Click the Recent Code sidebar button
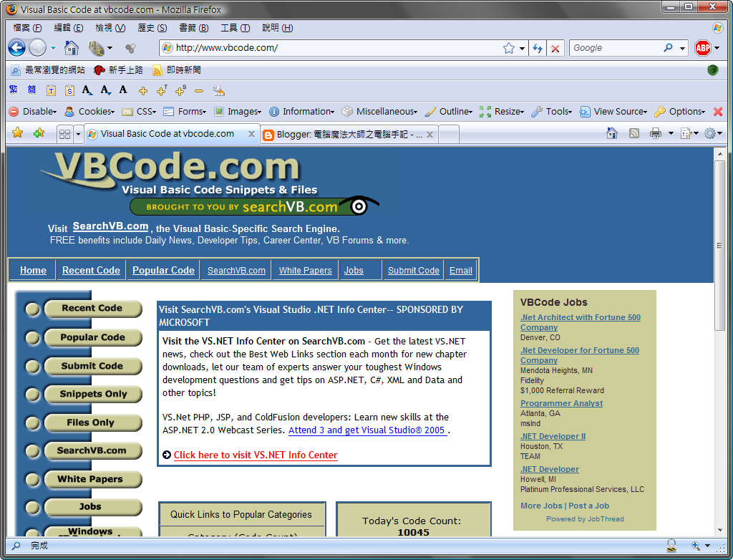Image resolution: width=733 pixels, height=560 pixels. pyautogui.click(x=92, y=309)
